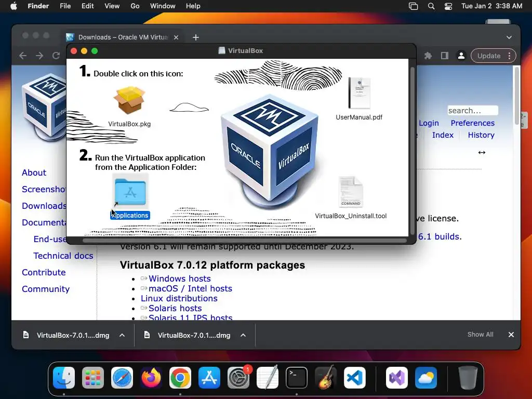Open the Edit menu
This screenshot has height=399, width=532.
[87, 6]
